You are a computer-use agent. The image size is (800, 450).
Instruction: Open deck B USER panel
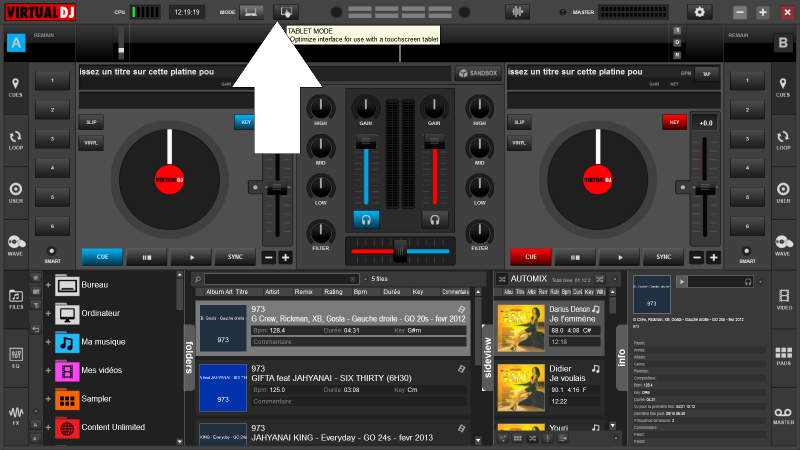click(783, 193)
